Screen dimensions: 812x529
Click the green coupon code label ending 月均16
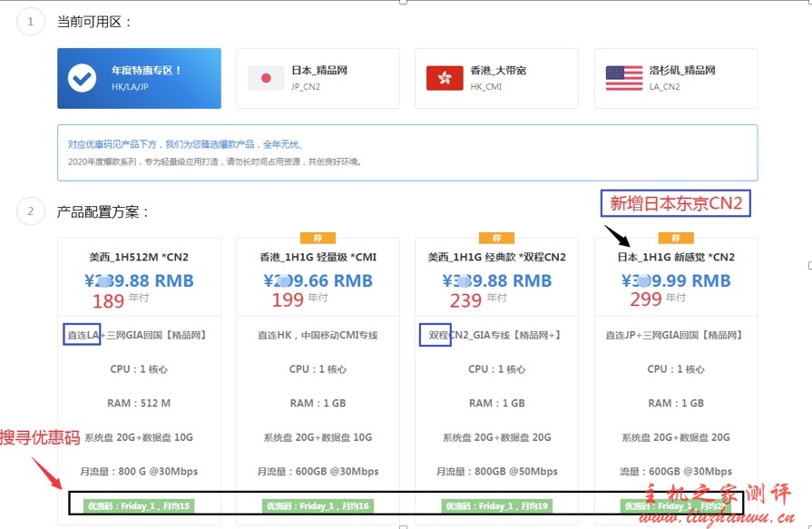click(318, 506)
